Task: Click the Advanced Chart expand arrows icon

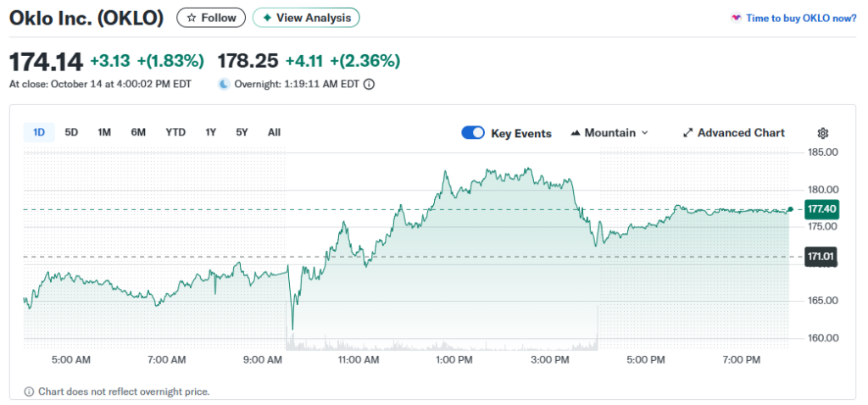Action: tap(688, 133)
